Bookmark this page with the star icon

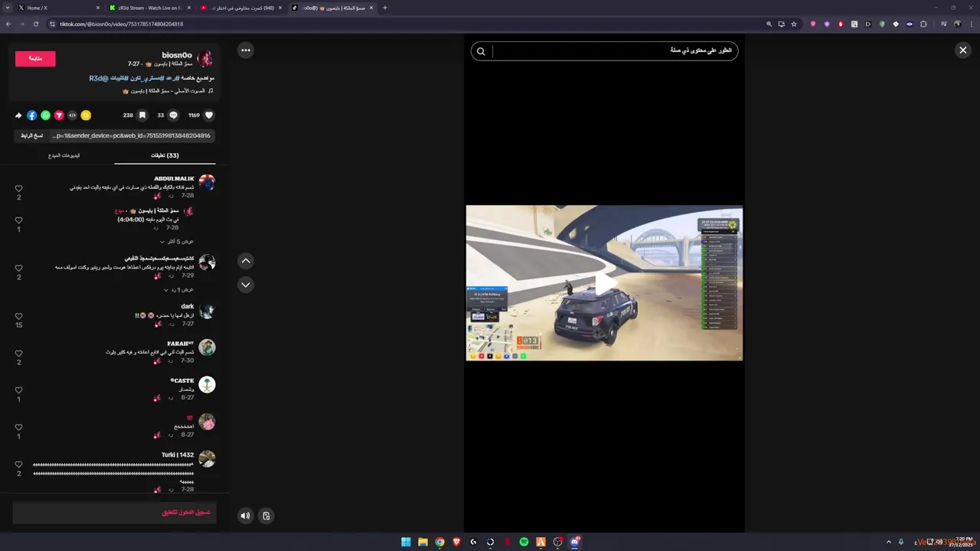click(794, 24)
